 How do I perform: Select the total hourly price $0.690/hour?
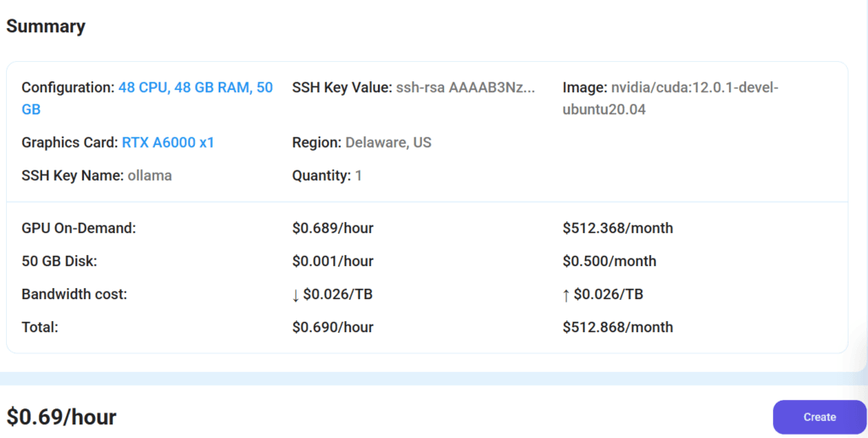(x=332, y=327)
